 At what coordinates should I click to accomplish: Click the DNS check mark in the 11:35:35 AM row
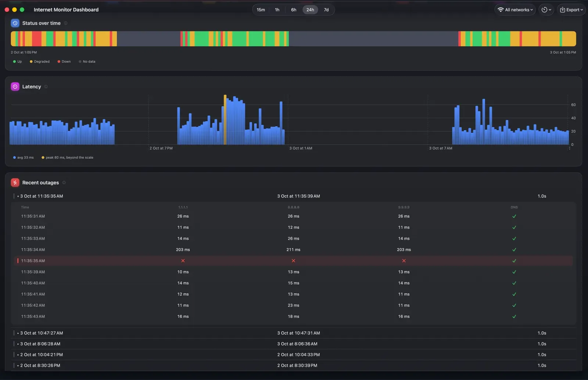514,261
